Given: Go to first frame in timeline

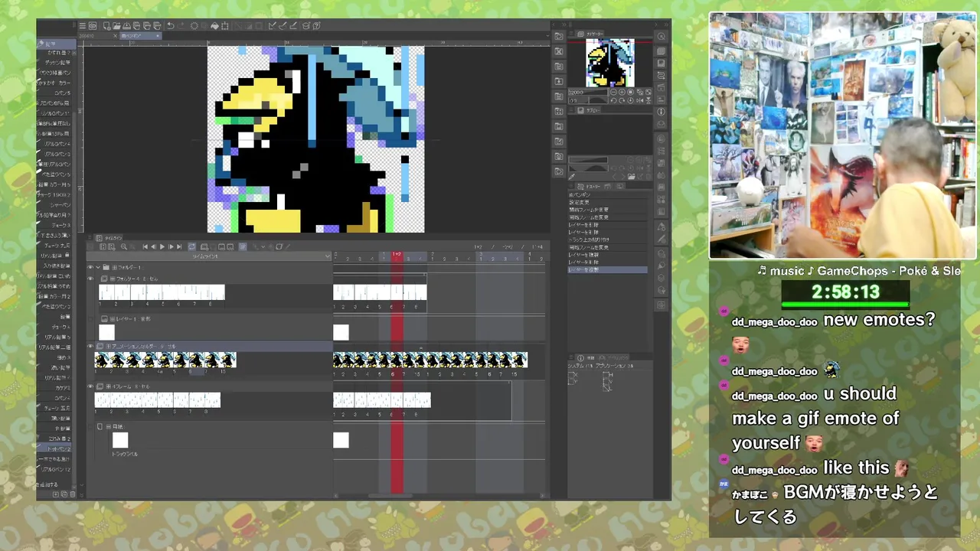Looking at the screenshot, I should click(x=145, y=246).
